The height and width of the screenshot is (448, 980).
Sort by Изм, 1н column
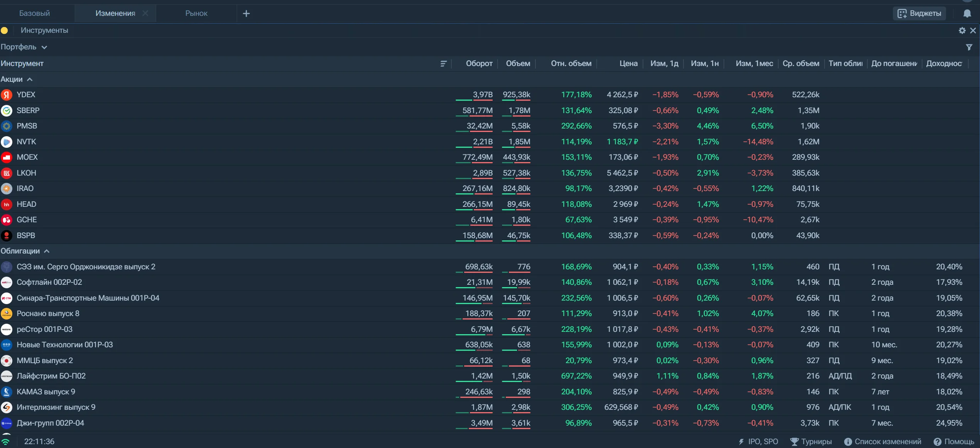click(705, 64)
